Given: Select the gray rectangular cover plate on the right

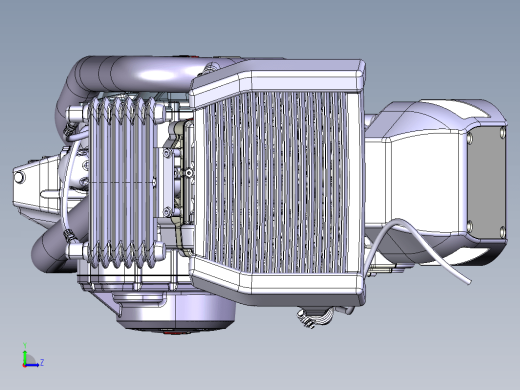Looking at the screenshot, I should [486, 183].
